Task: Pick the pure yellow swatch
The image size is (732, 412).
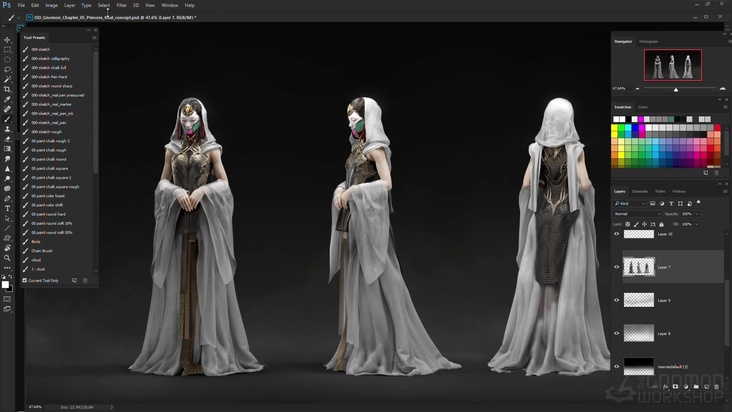Action: (x=615, y=128)
